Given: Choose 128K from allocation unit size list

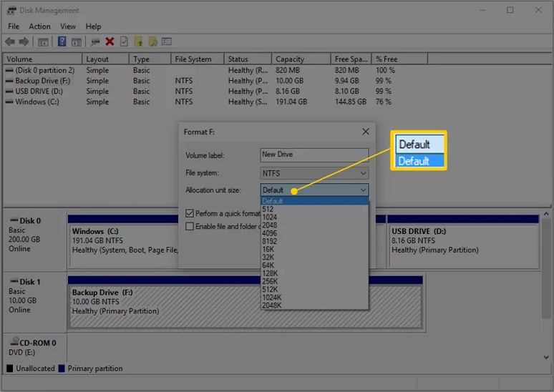Looking at the screenshot, I should click(314, 273).
